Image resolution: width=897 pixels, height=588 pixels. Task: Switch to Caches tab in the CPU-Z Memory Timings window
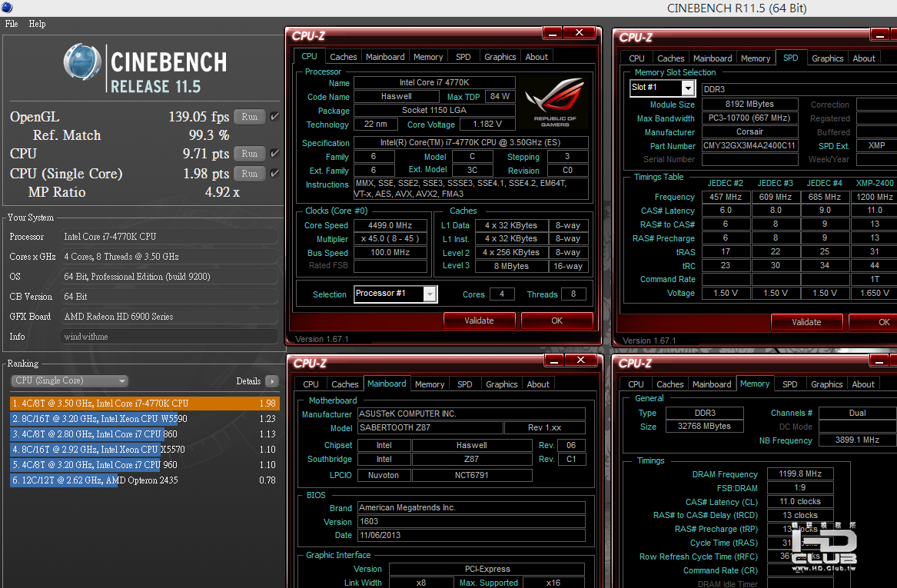click(x=670, y=385)
